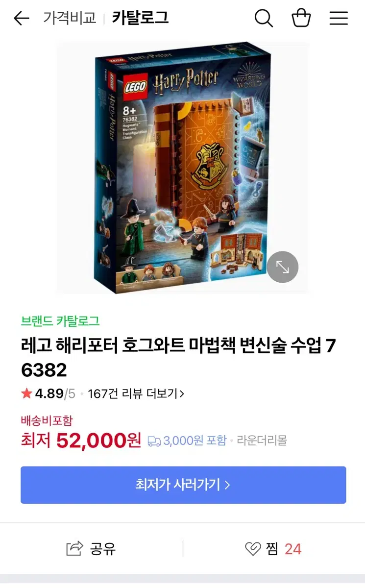Tap the delivery truck icon

click(x=154, y=441)
